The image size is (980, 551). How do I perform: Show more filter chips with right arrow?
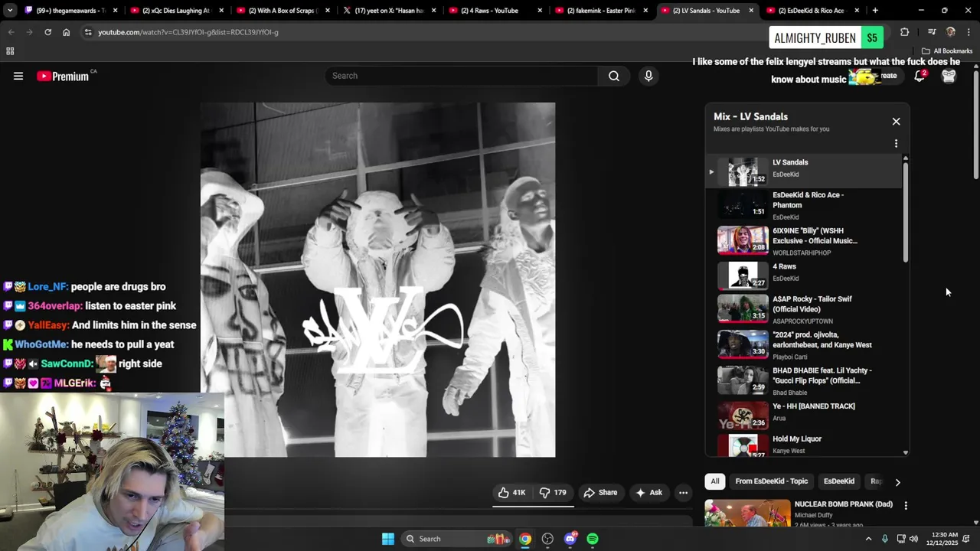pos(897,482)
